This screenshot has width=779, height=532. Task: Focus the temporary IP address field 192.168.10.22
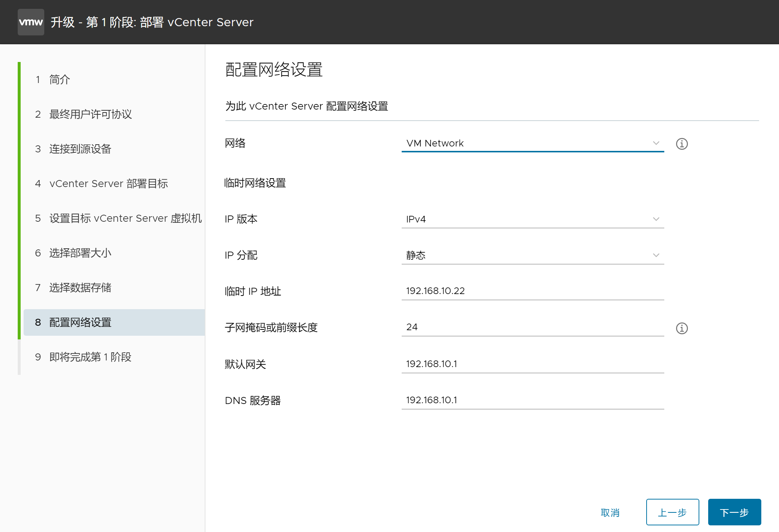click(533, 291)
